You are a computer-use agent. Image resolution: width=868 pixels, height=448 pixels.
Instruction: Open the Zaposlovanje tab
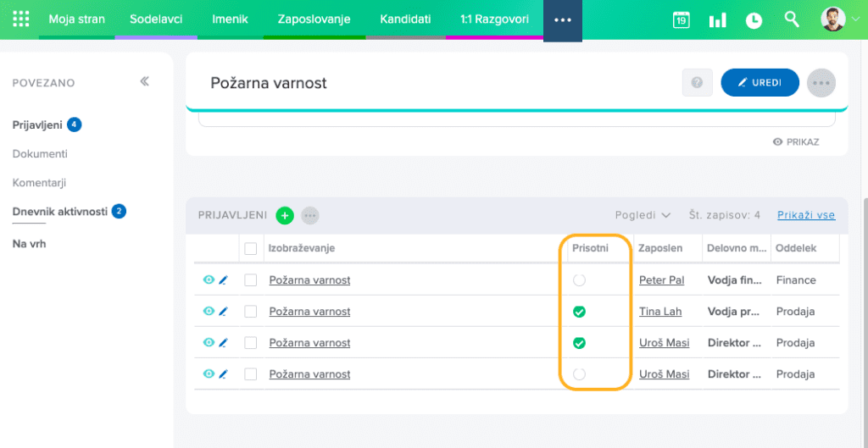pos(314,19)
